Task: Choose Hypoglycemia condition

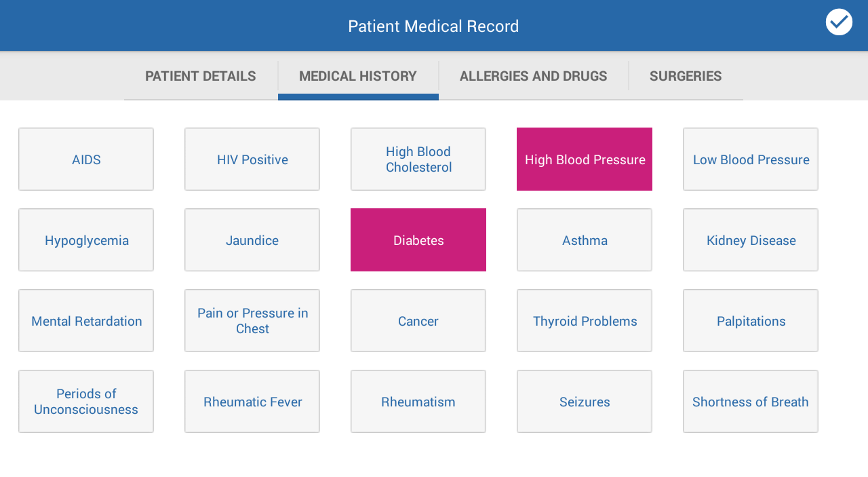Action: (86, 240)
